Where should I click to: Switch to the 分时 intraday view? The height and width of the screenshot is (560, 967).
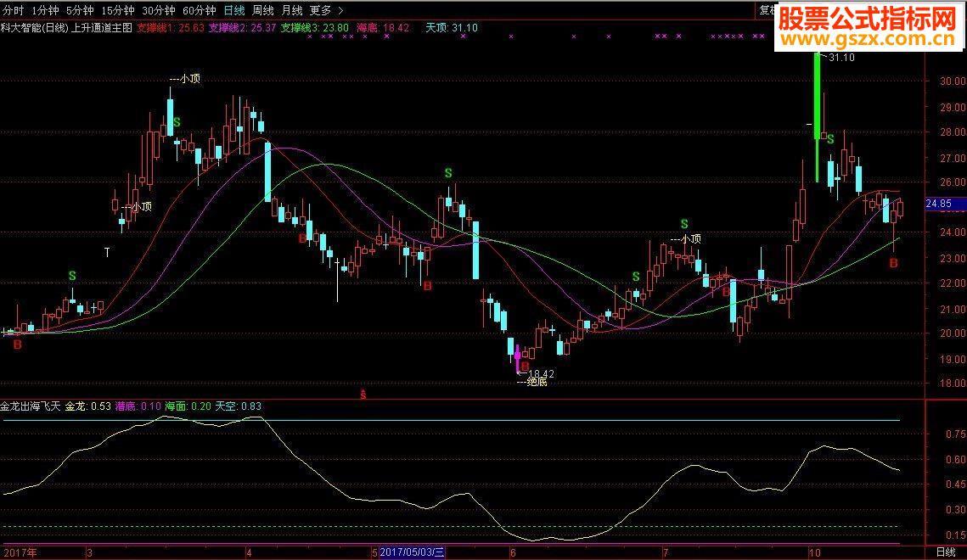click(13, 10)
